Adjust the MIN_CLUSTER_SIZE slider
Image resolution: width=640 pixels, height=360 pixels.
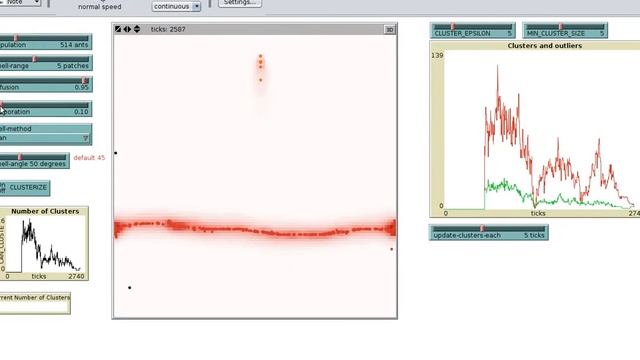click(565, 31)
